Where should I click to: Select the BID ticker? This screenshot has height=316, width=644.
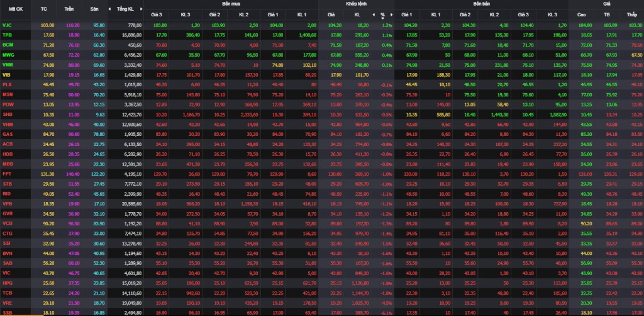(x=6, y=193)
